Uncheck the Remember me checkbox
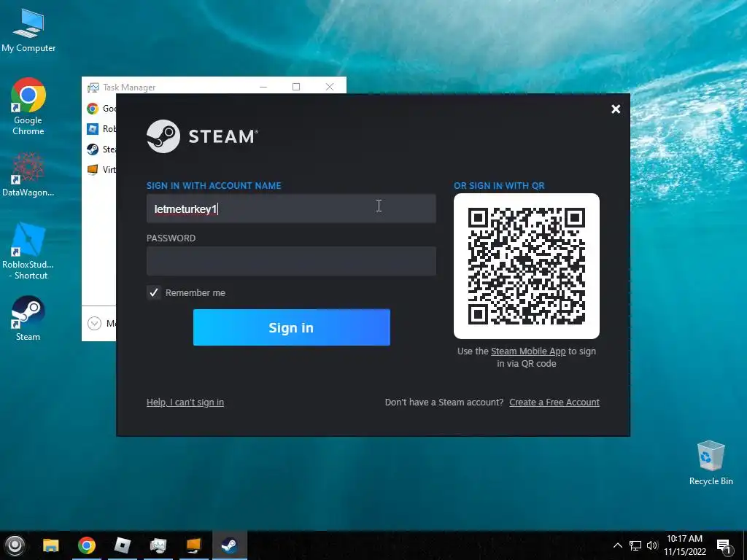 coord(153,292)
